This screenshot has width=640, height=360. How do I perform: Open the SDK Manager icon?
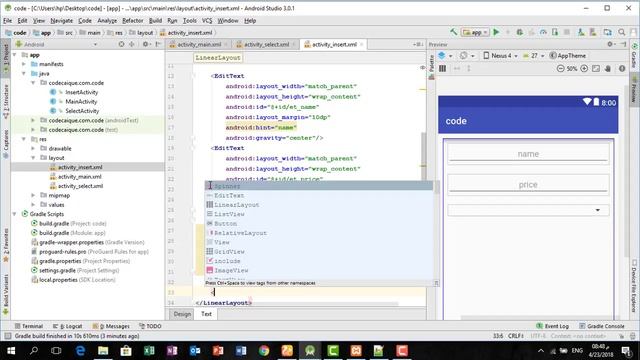(x=593, y=32)
